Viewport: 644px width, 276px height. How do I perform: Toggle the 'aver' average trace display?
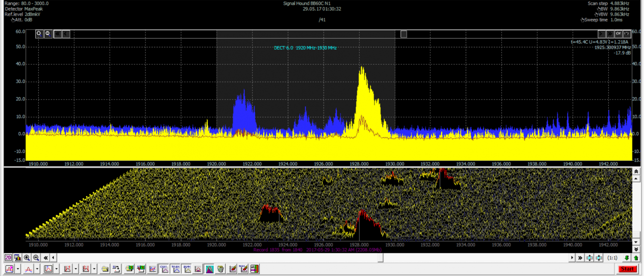tap(187, 269)
